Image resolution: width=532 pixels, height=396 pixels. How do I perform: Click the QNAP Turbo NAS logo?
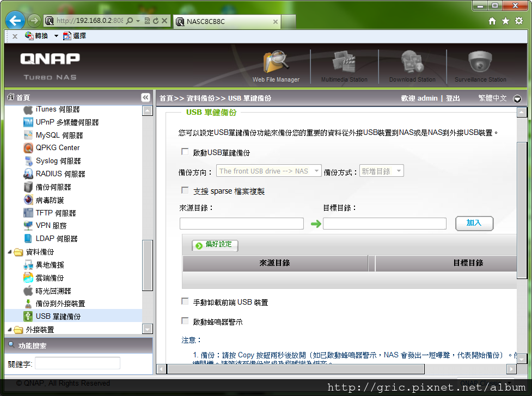50,66
